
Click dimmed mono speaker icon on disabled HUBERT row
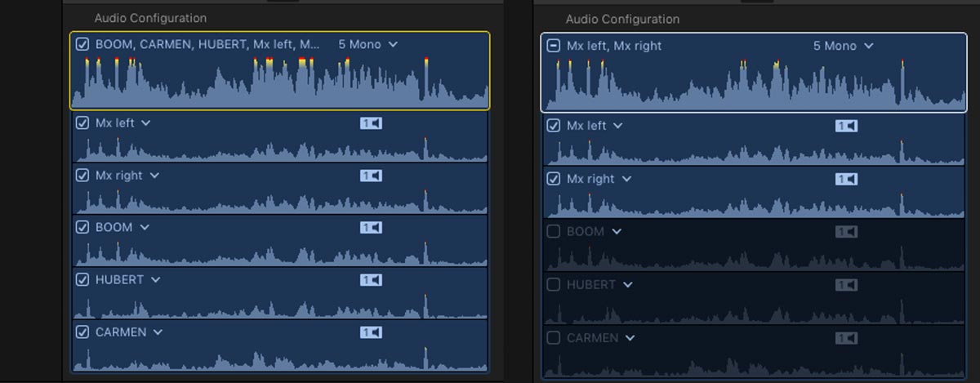846,285
